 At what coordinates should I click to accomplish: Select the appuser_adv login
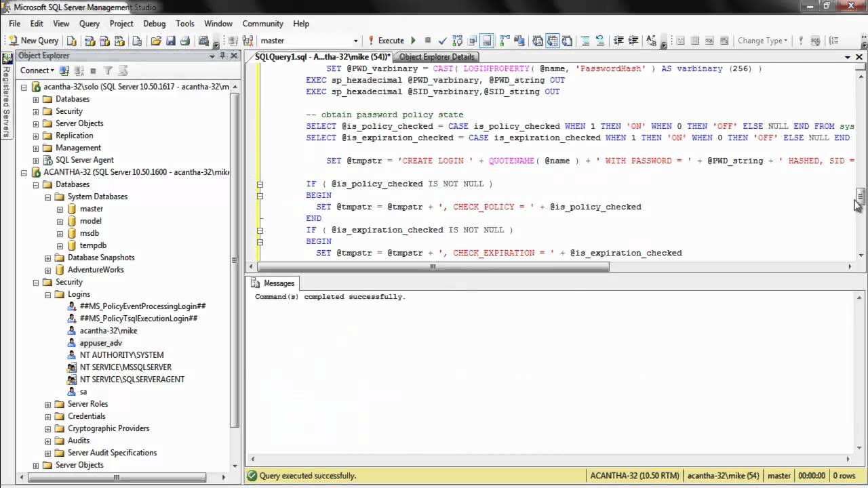tap(101, 343)
